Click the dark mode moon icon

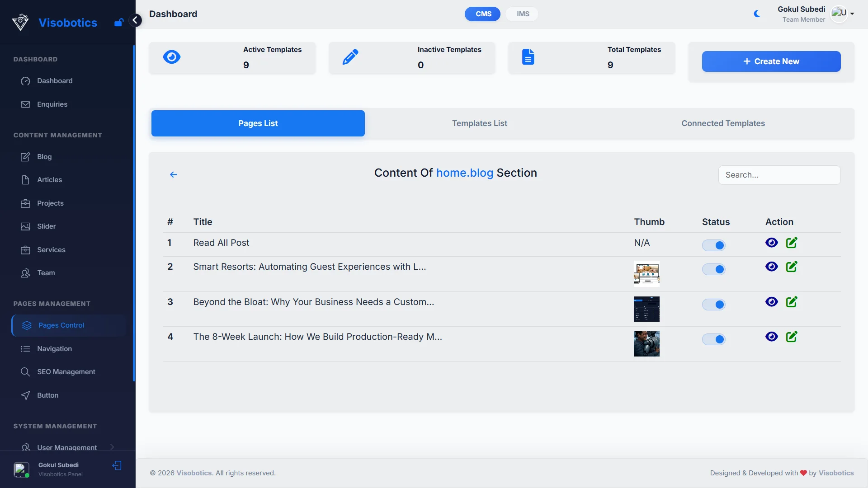coord(757,14)
